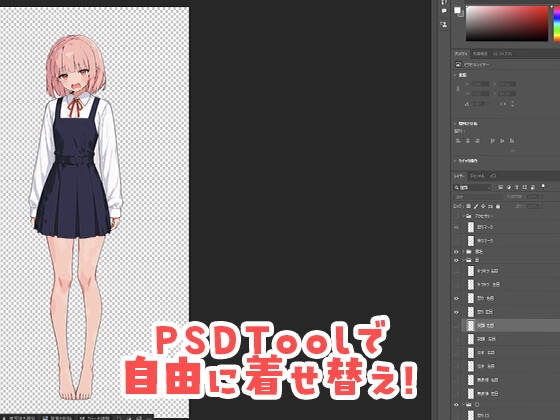Align bottom edges icon
The height and width of the screenshot is (420, 560).
point(512,141)
